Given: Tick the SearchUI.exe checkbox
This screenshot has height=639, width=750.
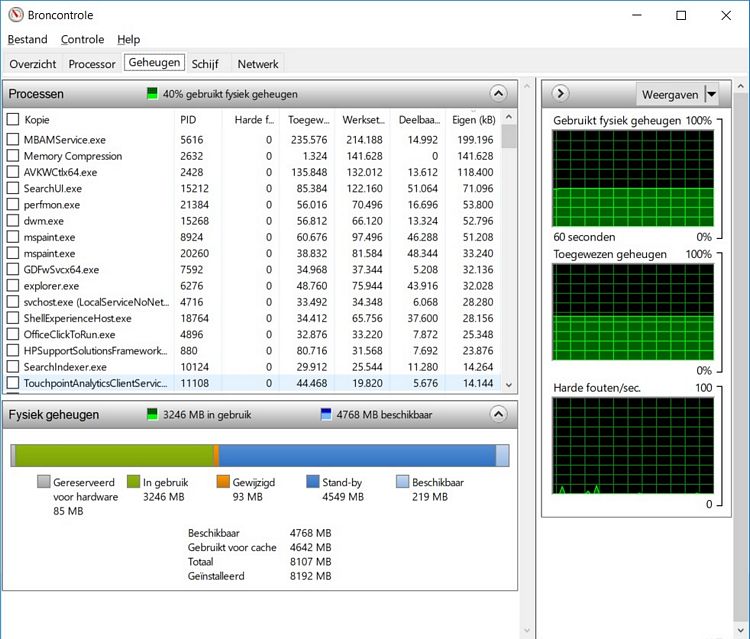Looking at the screenshot, I should 13,188.
